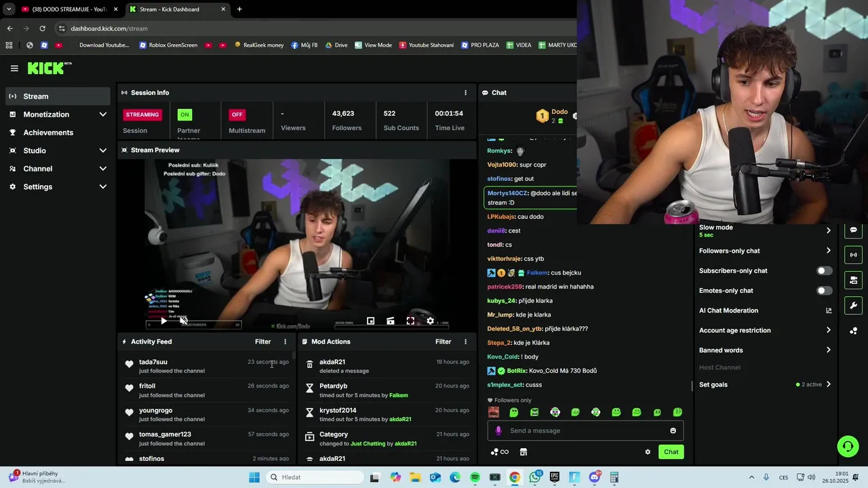Toggle the Partner Income ON badge

click(x=184, y=115)
